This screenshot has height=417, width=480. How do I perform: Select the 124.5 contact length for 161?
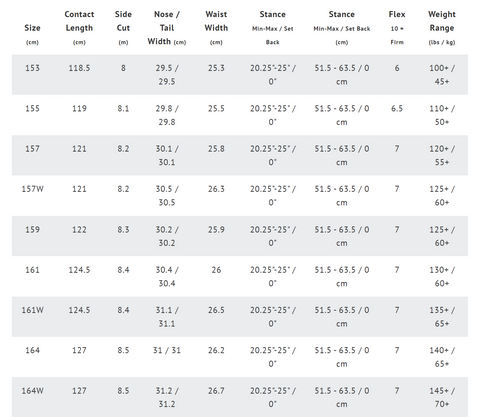coord(79,270)
